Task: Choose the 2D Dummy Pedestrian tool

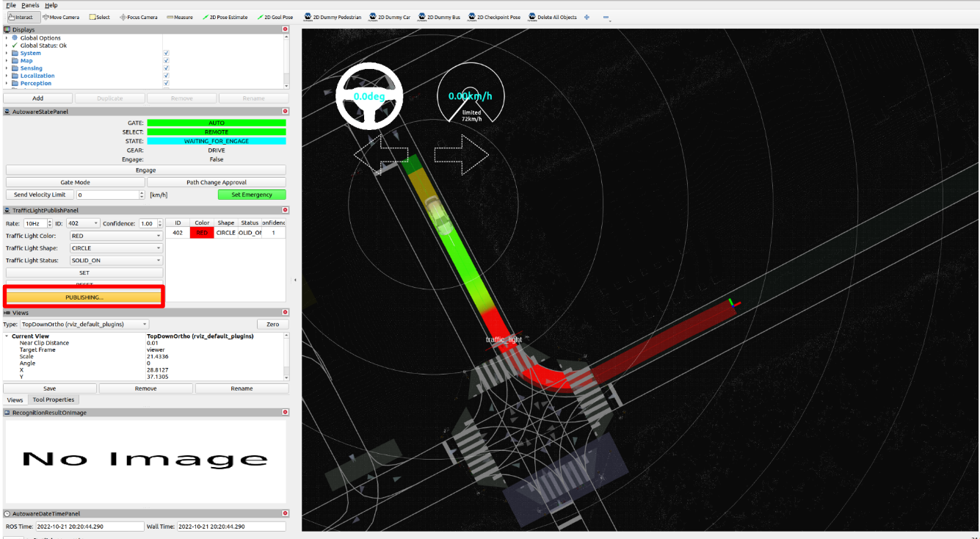Action: [333, 17]
